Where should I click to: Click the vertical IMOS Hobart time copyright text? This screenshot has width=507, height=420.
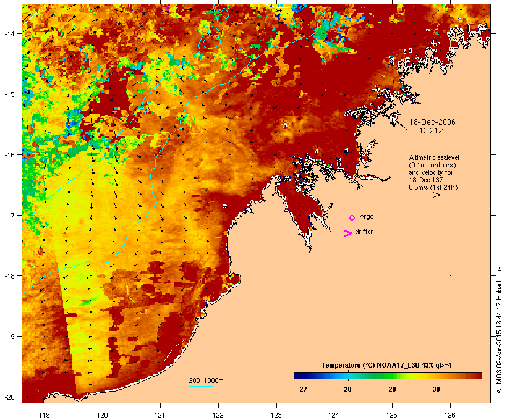coord(499,330)
